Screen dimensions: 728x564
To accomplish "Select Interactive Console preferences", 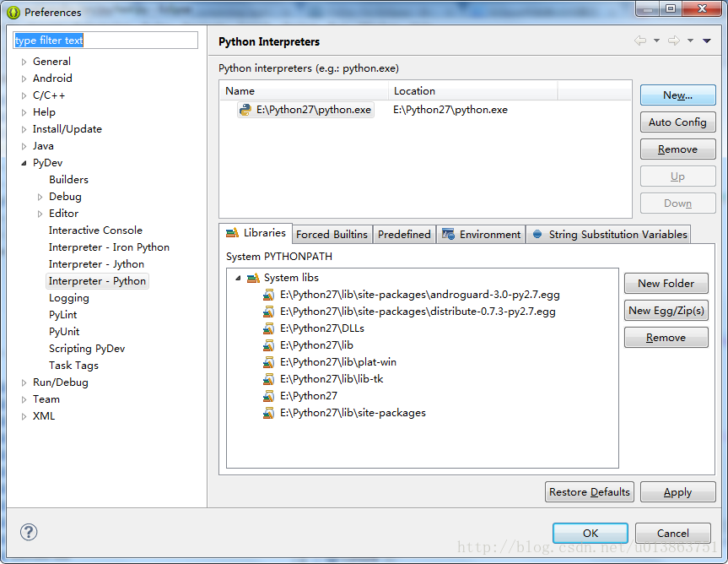I will point(95,230).
